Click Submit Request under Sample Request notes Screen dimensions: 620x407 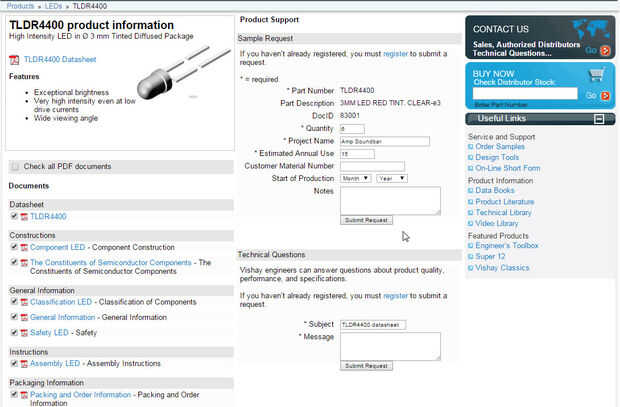pos(366,219)
